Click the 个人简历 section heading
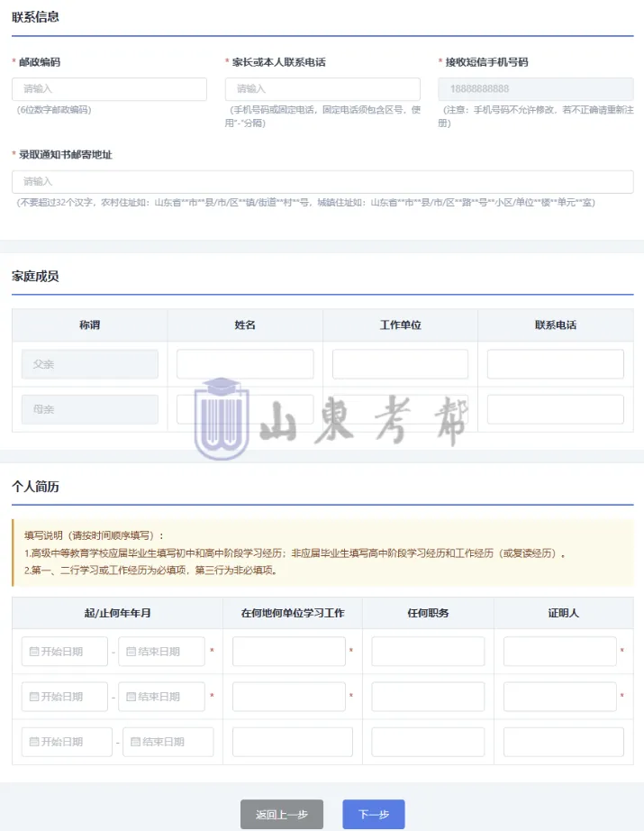Viewport: 644px width, 831px height. coord(35,487)
